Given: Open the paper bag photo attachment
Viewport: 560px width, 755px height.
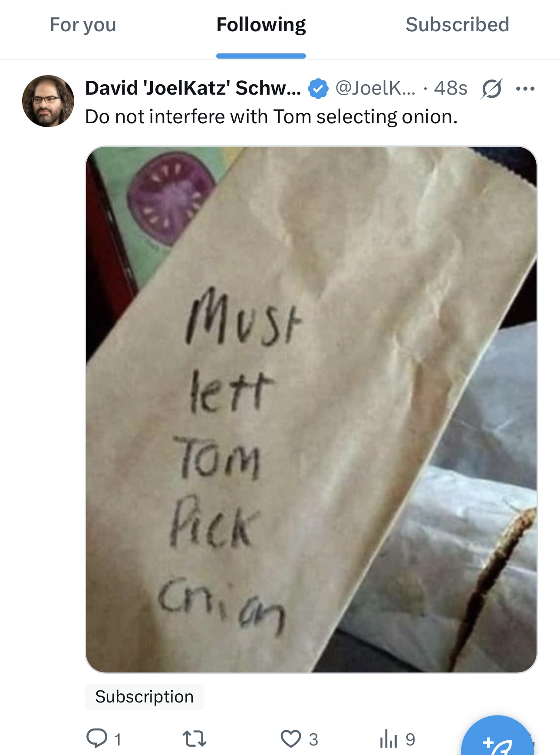Looking at the screenshot, I should click(x=311, y=409).
